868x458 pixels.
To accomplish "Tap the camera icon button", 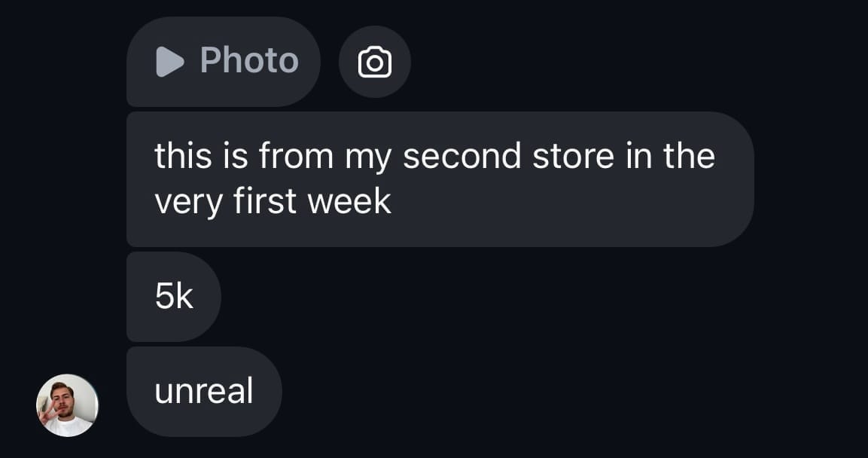I will click(374, 62).
